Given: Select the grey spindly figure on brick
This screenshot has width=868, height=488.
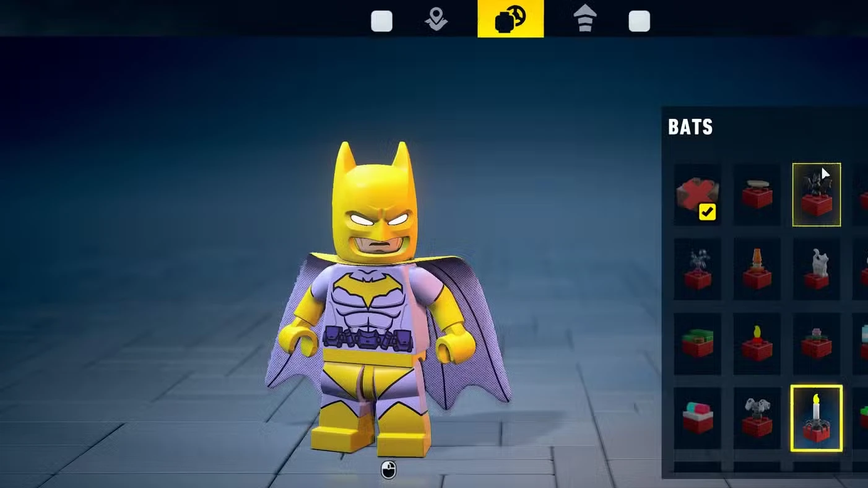Looking at the screenshot, I should [698, 269].
